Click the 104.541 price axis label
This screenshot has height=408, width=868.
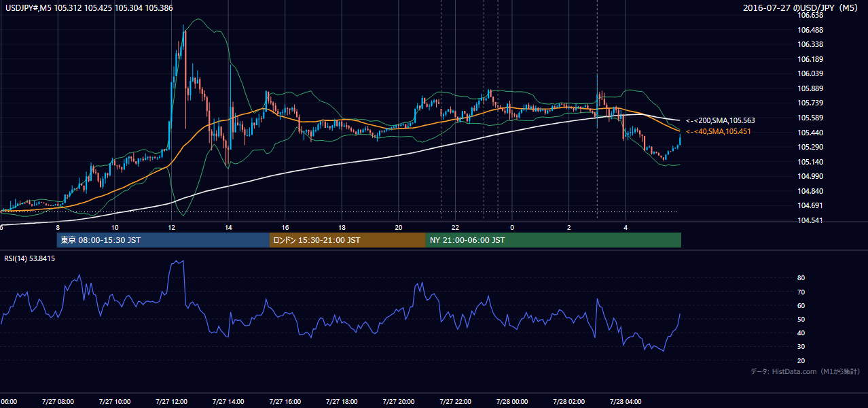(x=811, y=220)
